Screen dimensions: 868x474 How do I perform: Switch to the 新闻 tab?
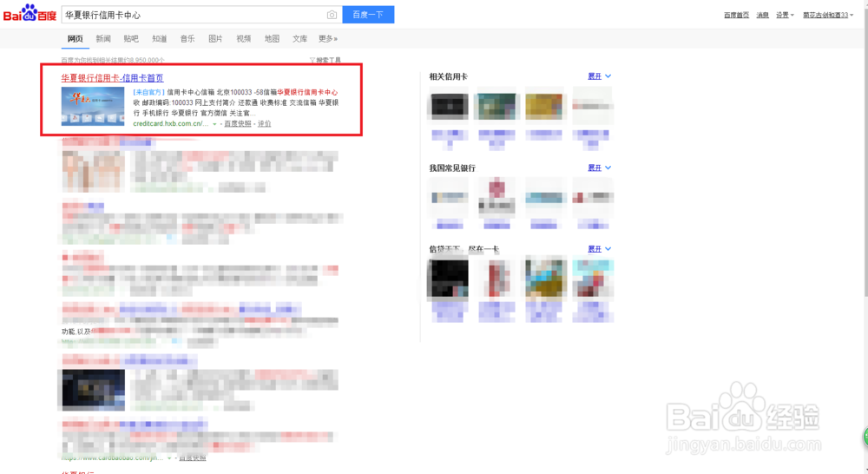103,39
